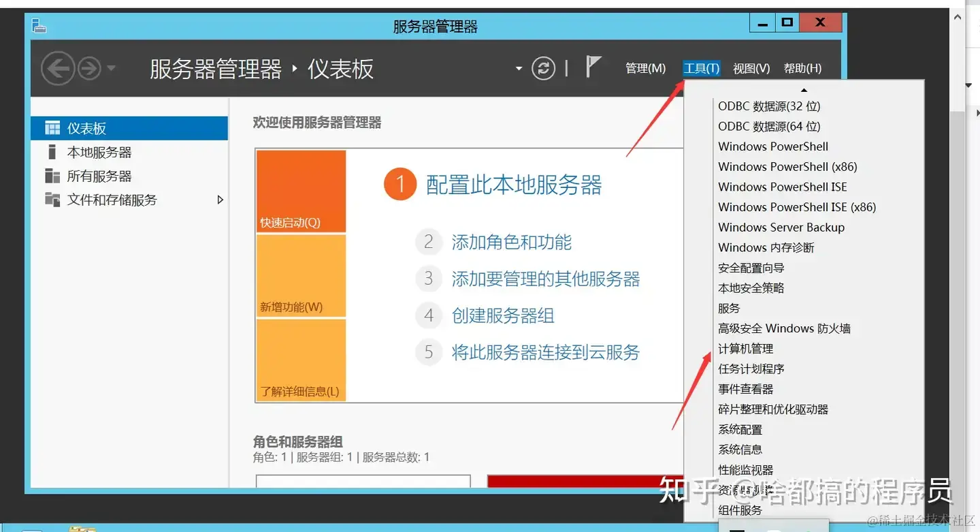Click the 欢迎使用服务器管理器 heading
980x532 pixels.
[317, 123]
